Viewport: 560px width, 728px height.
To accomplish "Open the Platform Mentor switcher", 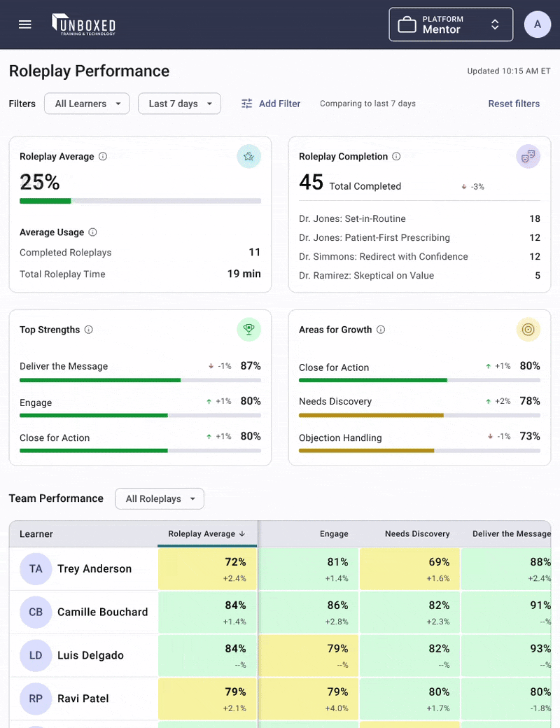I will (x=451, y=25).
